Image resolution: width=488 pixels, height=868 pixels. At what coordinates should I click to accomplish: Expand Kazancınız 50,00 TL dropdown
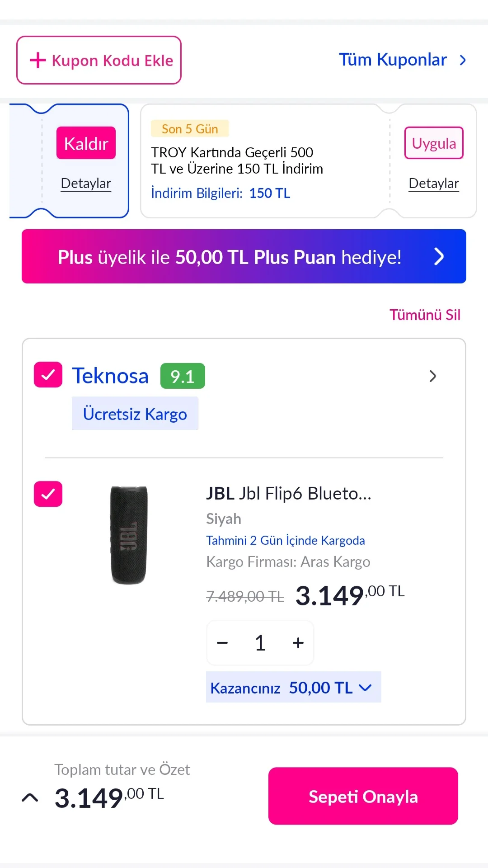click(x=365, y=688)
